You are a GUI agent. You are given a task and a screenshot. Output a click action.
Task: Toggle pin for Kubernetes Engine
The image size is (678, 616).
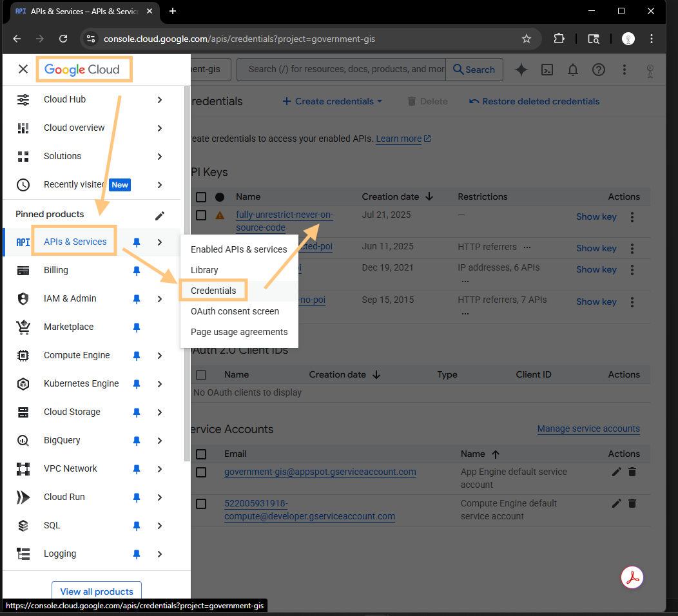[x=137, y=384]
